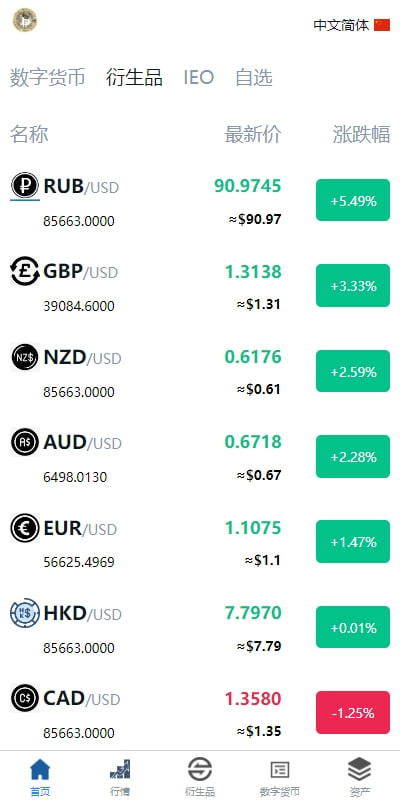Click the red -1.25% button for CAD
This screenshot has height=800, width=400.
(x=353, y=713)
